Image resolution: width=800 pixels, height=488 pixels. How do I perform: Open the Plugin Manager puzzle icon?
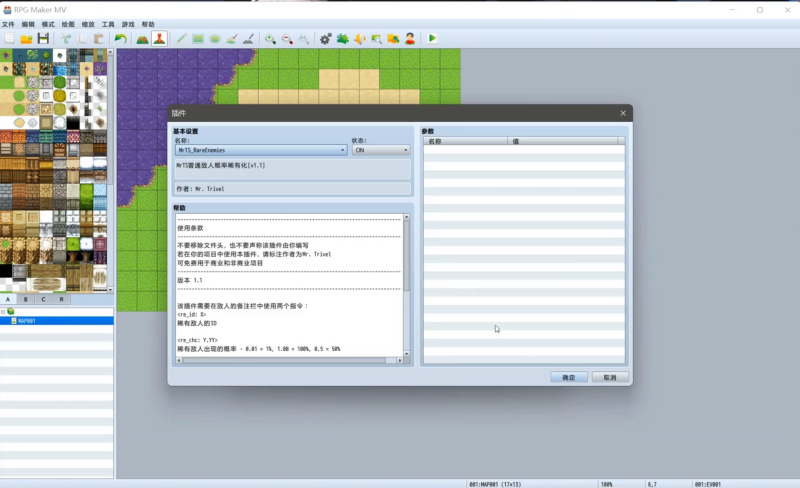(x=342, y=38)
